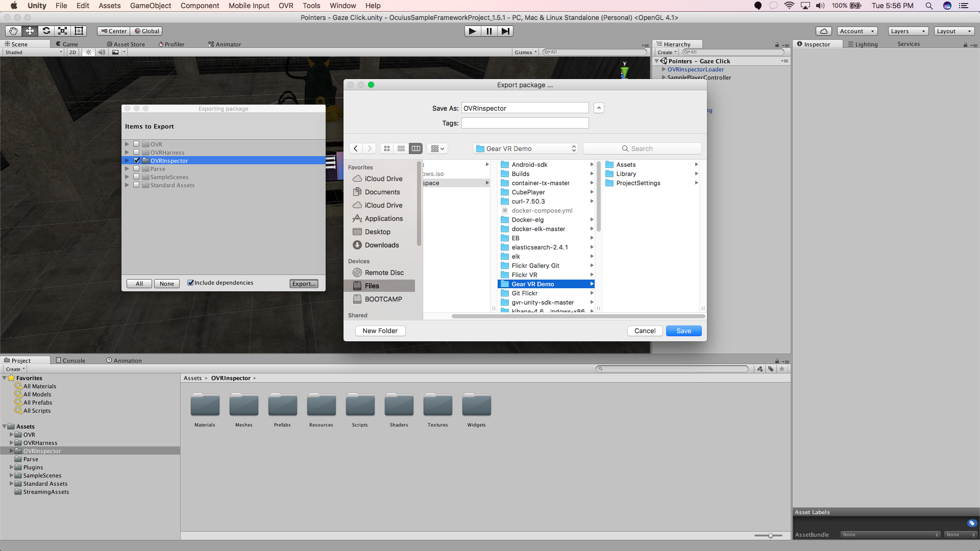The width and height of the screenshot is (980, 551).
Task: Open the OVR menu
Action: click(x=286, y=6)
